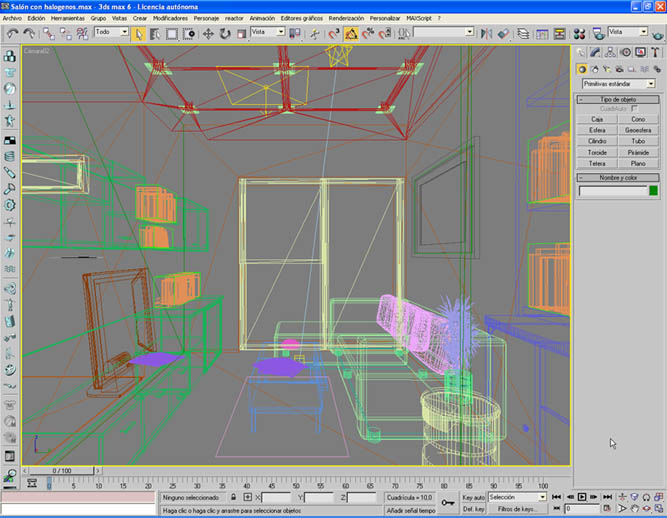Viewport: 667px width, 518px height.
Task: Click the Rectangular Selection Region icon
Action: (172, 34)
